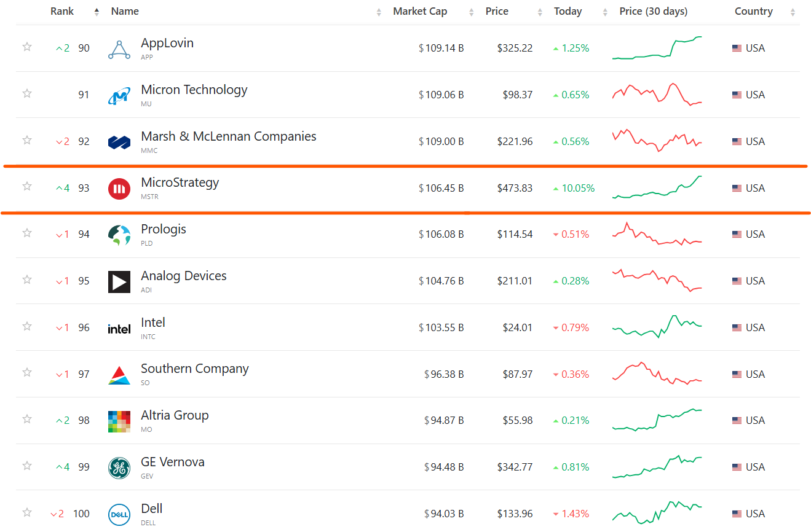Open the Altria Group company page
The width and height of the screenshot is (811, 532).
click(x=175, y=415)
